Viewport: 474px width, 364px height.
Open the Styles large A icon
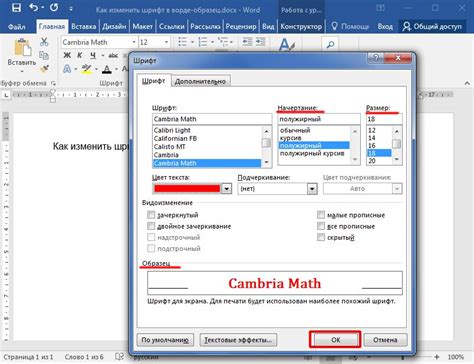286,45
